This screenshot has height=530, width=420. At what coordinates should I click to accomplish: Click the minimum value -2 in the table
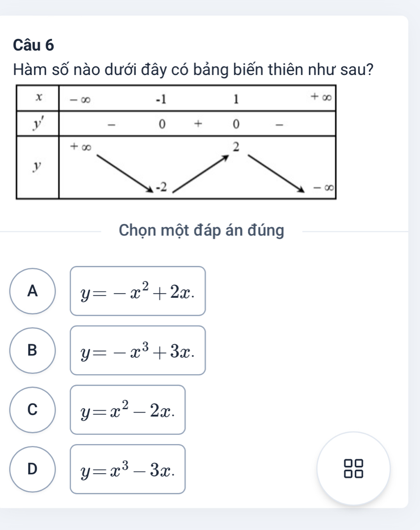point(162,187)
